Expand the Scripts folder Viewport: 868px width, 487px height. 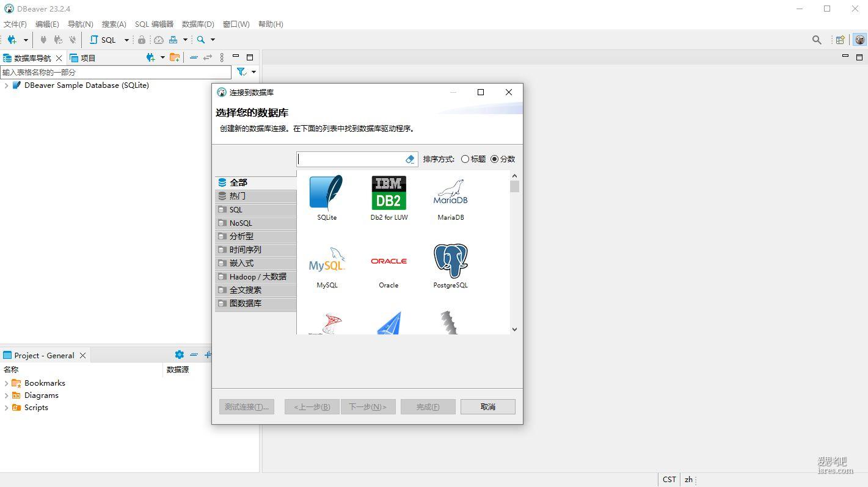6,408
